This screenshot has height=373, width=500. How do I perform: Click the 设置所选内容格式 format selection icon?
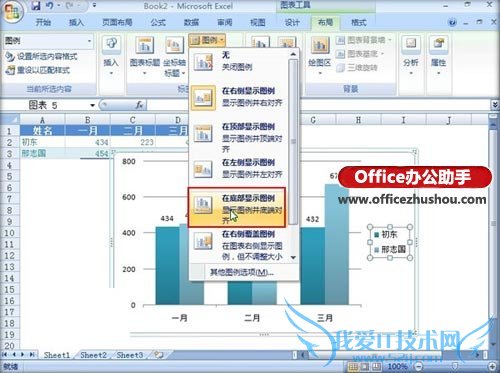[x=10, y=56]
